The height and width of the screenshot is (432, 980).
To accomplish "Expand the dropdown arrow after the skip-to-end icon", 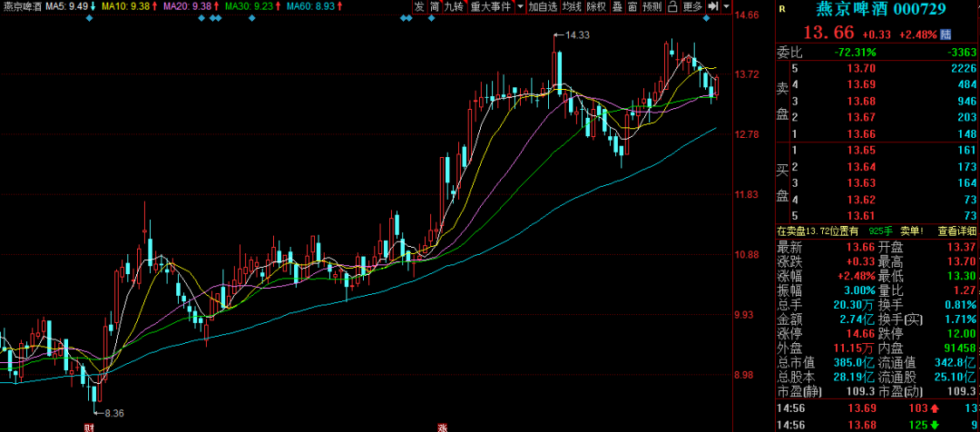I will [x=726, y=7].
